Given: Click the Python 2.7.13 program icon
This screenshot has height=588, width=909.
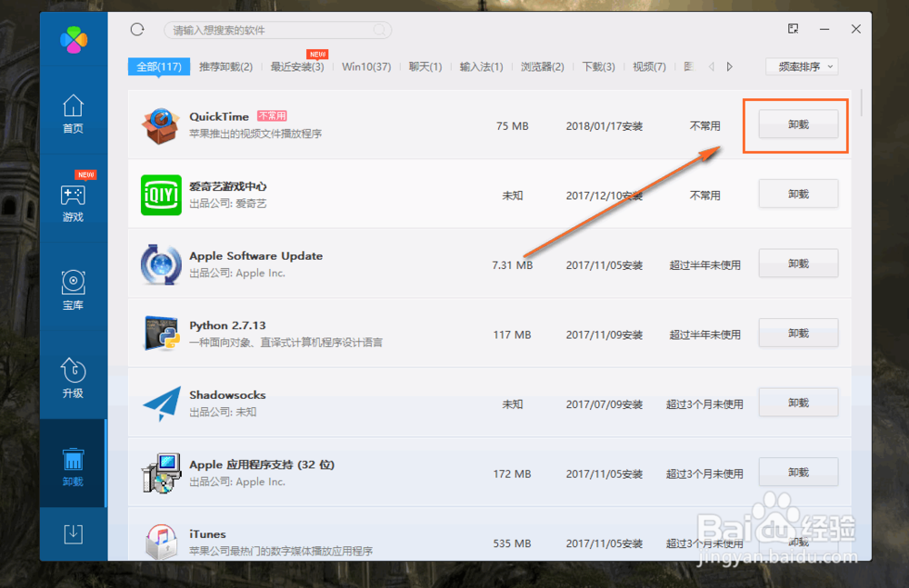Looking at the screenshot, I should tap(161, 333).
